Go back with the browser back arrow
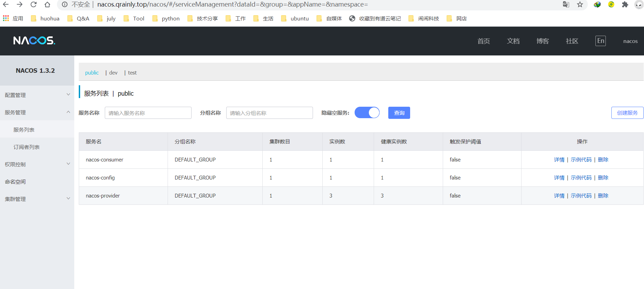Image resolution: width=644 pixels, height=289 pixels. click(6, 5)
